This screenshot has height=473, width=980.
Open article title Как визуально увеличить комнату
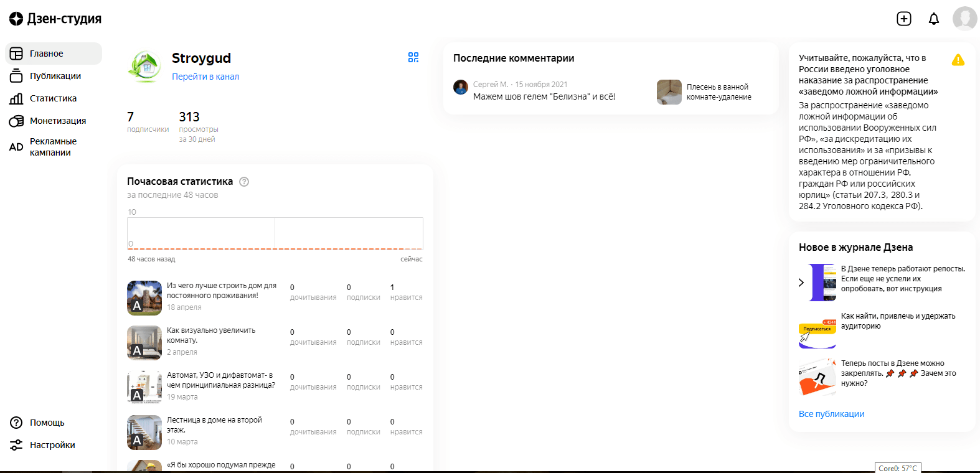[x=211, y=335]
